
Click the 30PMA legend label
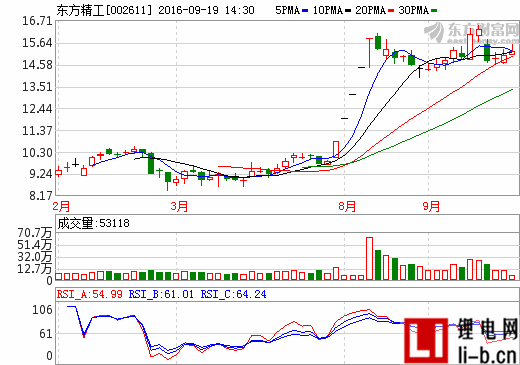[414, 10]
